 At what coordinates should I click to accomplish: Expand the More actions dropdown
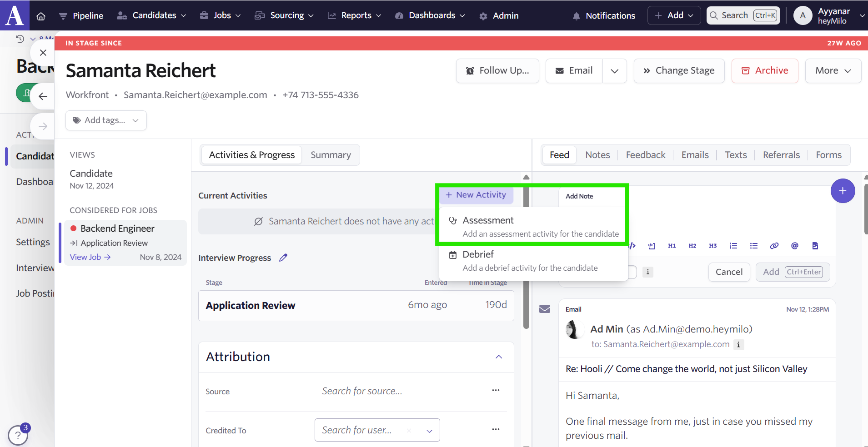pos(833,71)
